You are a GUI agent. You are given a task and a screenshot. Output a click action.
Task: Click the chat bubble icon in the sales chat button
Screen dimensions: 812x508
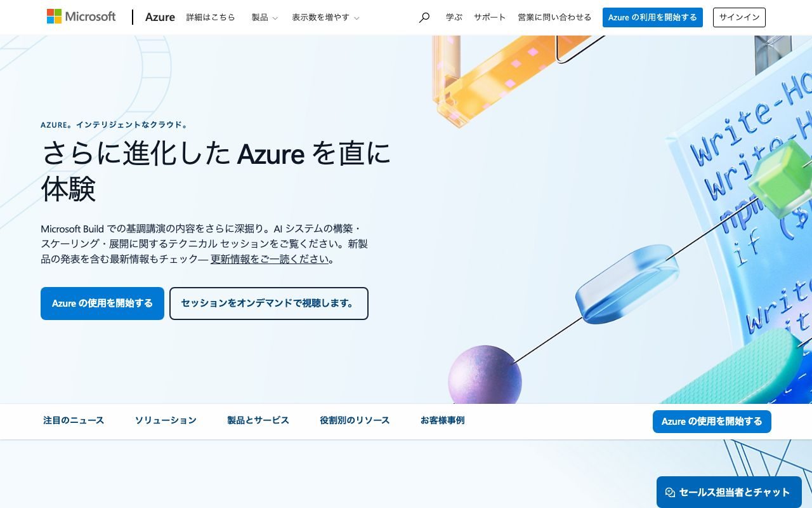point(670,492)
